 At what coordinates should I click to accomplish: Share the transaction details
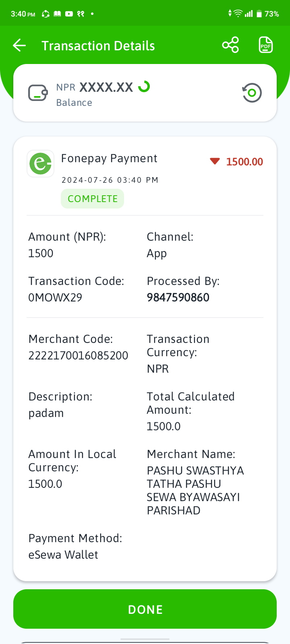click(230, 45)
